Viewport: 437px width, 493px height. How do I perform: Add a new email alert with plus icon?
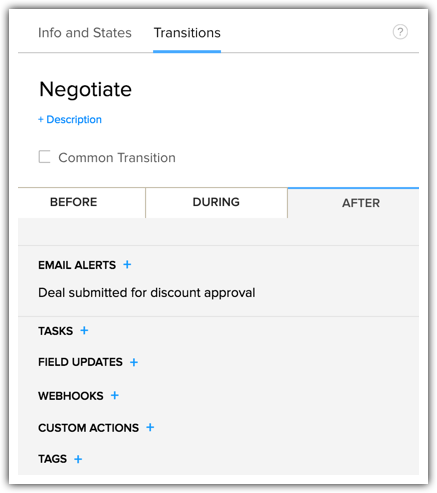coord(127,265)
